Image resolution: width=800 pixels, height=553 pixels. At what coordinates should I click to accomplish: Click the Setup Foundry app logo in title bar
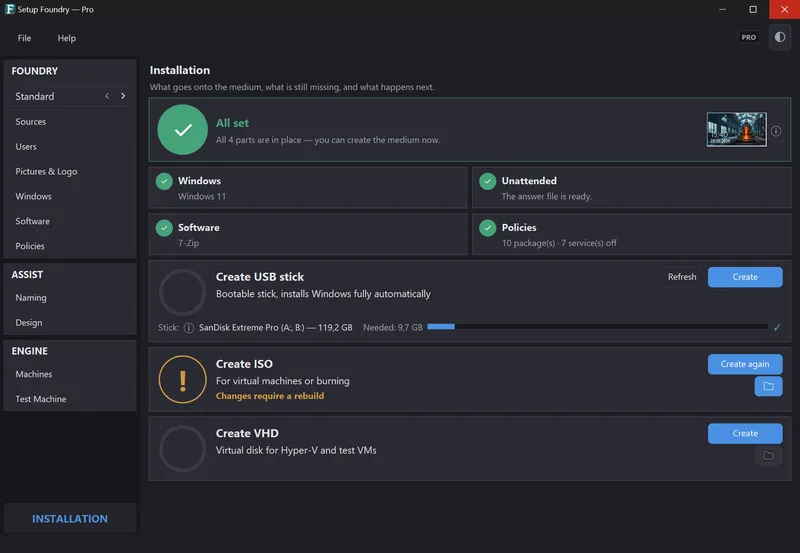tap(10, 9)
